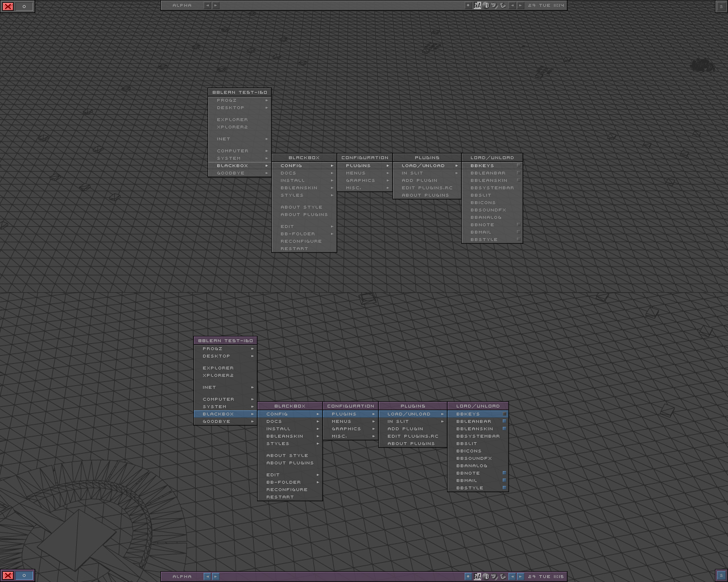Click the previous workspace arrow in the gray toolbar

click(207, 5)
